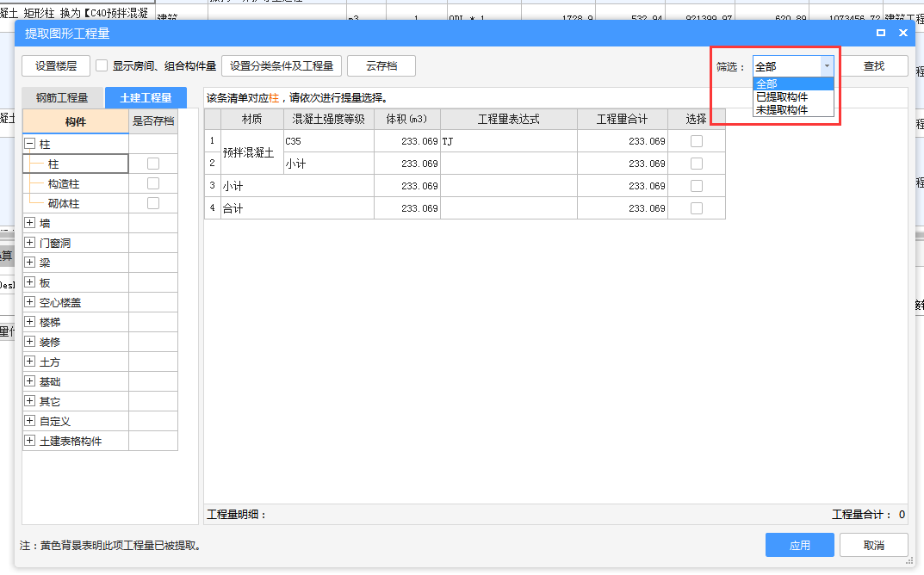Expand the 土建表格构件 tree node

pos(30,441)
